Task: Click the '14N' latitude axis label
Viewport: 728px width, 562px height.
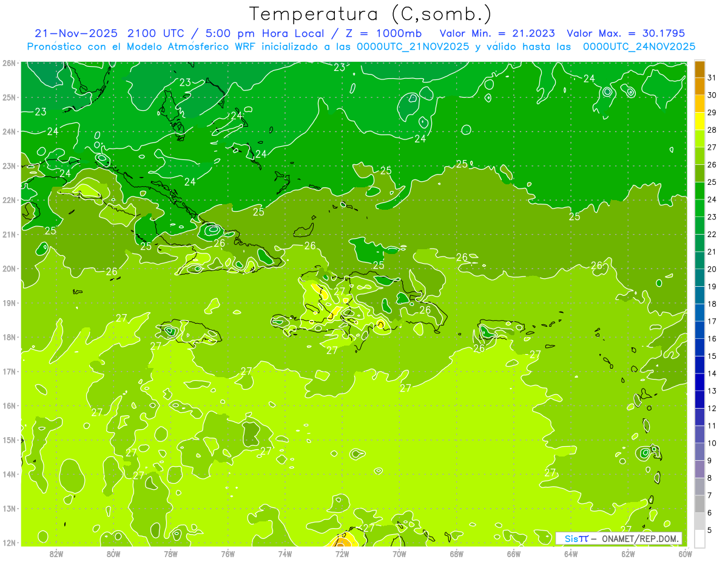Action: (x=9, y=474)
